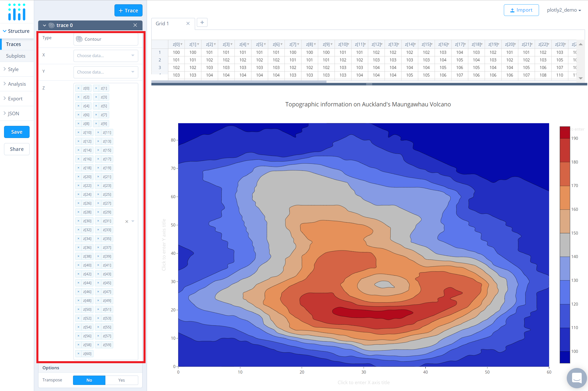Remove the z[30] chip with its x icon
This screenshot has height=391, width=588.
tap(79, 221)
